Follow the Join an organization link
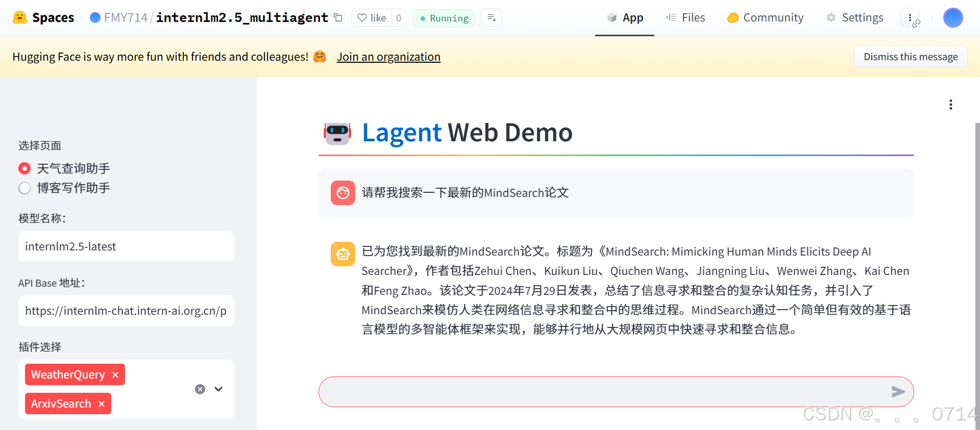 388,57
